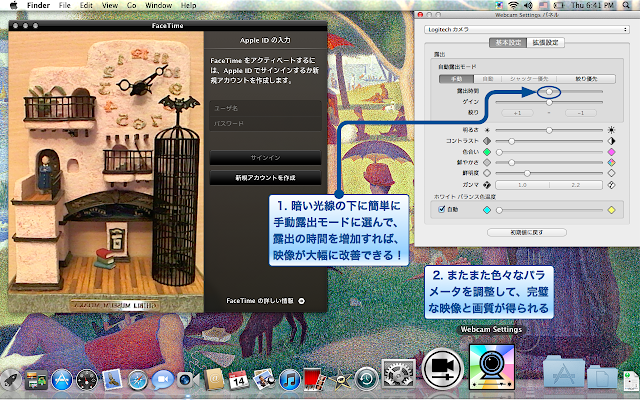Screen dimensions: 640x400
Task: Open Spotlight search in the menu bar
Action: (626, 5)
